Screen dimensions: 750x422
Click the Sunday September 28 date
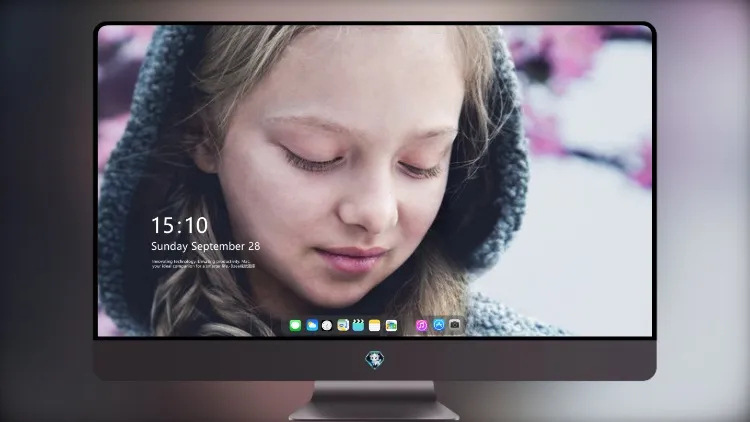click(x=206, y=246)
